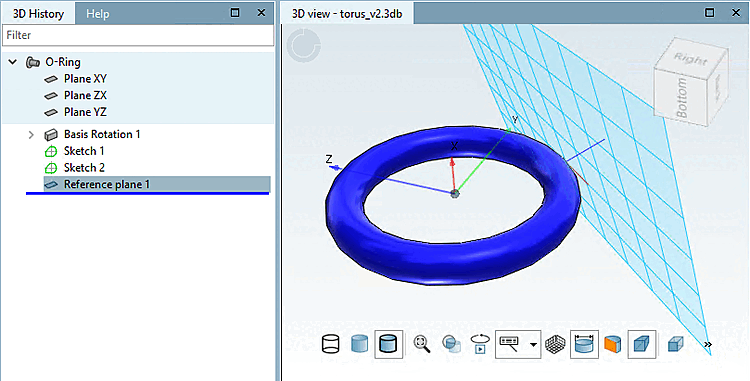The image size is (750, 381).
Task: Select Sketch 2 in history tree
Action: [x=84, y=168]
